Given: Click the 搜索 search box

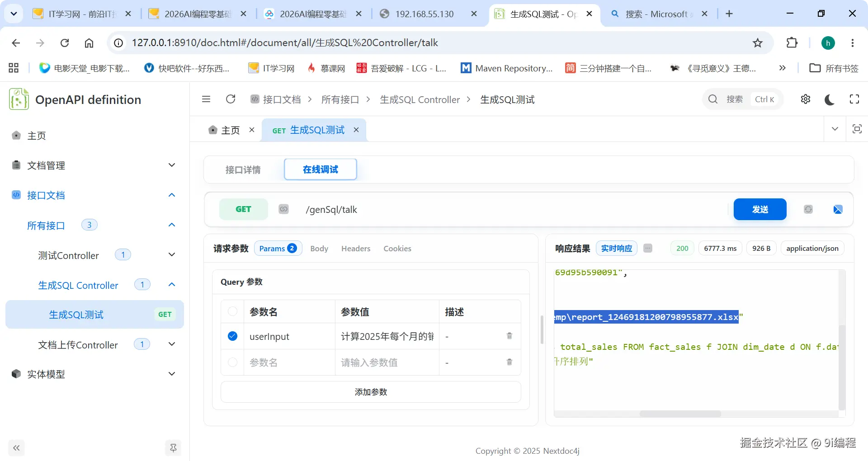Looking at the screenshot, I should 742,99.
